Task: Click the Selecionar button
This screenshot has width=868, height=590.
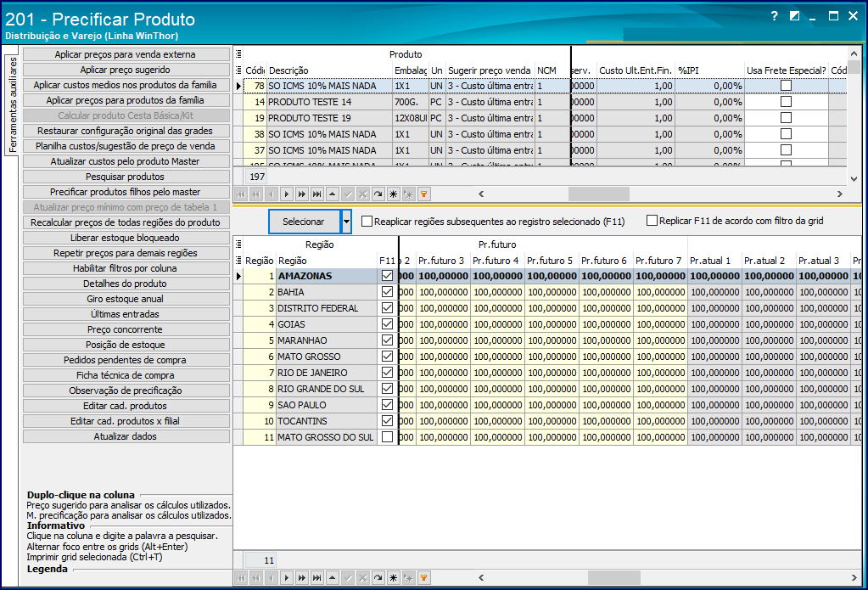Action: [x=304, y=222]
